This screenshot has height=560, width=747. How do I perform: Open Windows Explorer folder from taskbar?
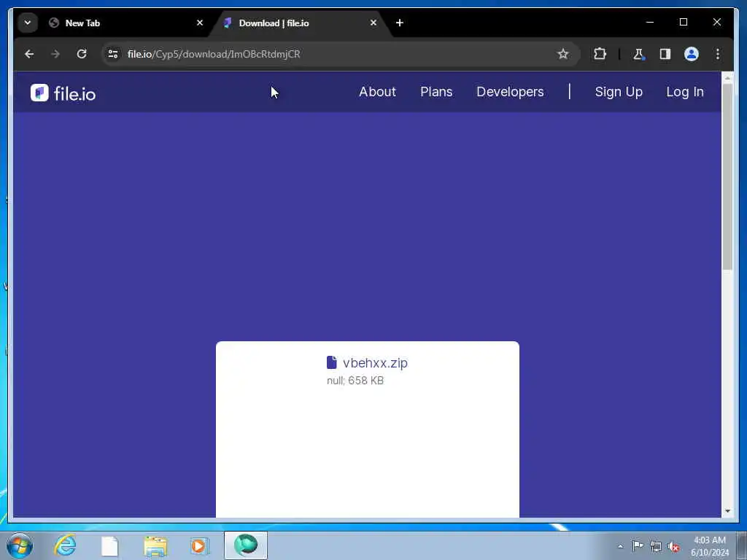point(155,546)
